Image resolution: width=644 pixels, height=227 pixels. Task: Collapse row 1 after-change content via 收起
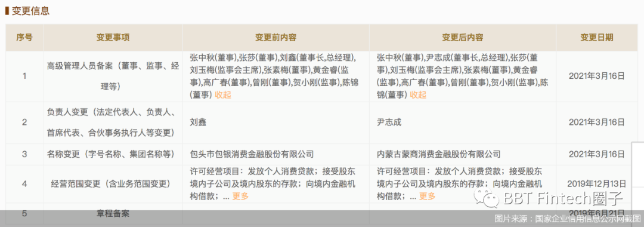point(418,95)
